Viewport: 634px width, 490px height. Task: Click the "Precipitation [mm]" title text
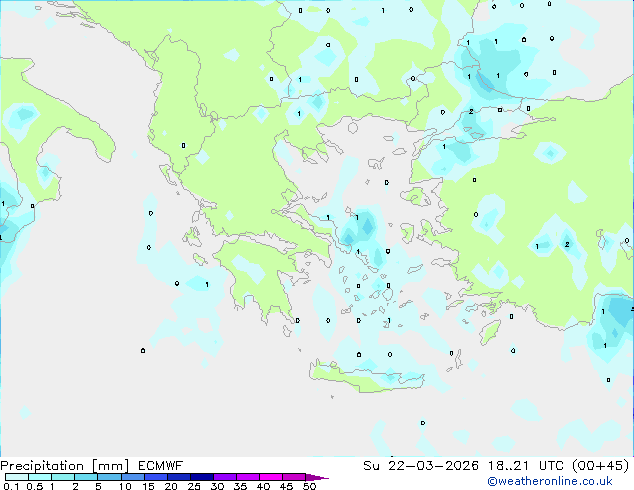click(64, 466)
